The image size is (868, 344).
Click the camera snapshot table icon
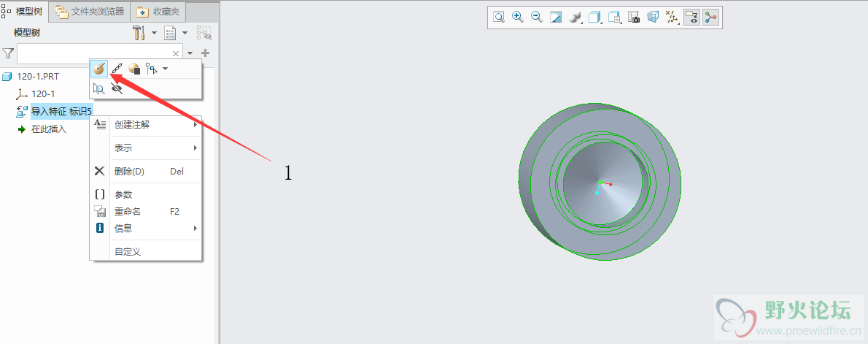tap(634, 18)
